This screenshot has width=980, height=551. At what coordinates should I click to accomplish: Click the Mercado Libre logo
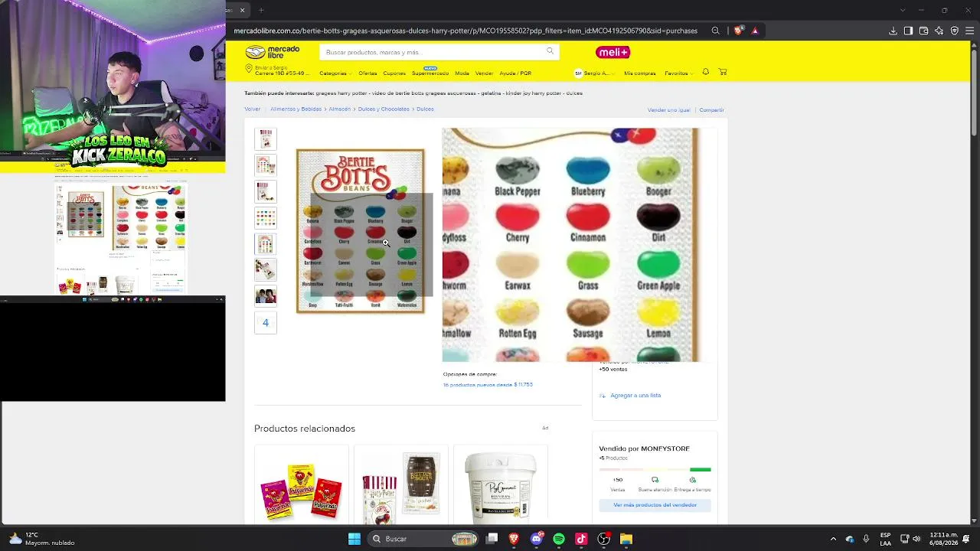coord(272,52)
